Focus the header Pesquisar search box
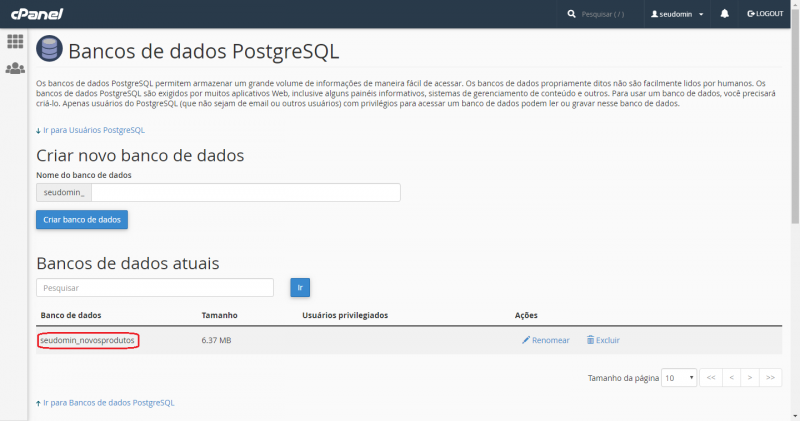 pyautogui.click(x=603, y=14)
